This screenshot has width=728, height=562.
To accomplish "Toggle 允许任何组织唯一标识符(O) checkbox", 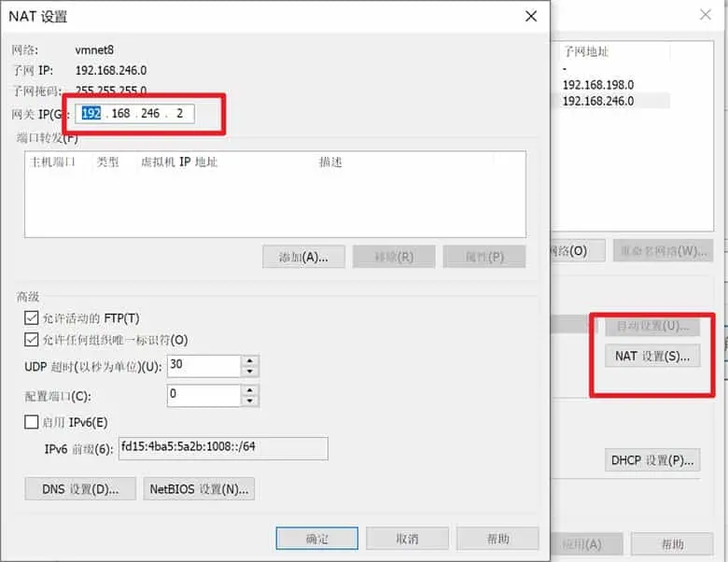I will click(32, 340).
